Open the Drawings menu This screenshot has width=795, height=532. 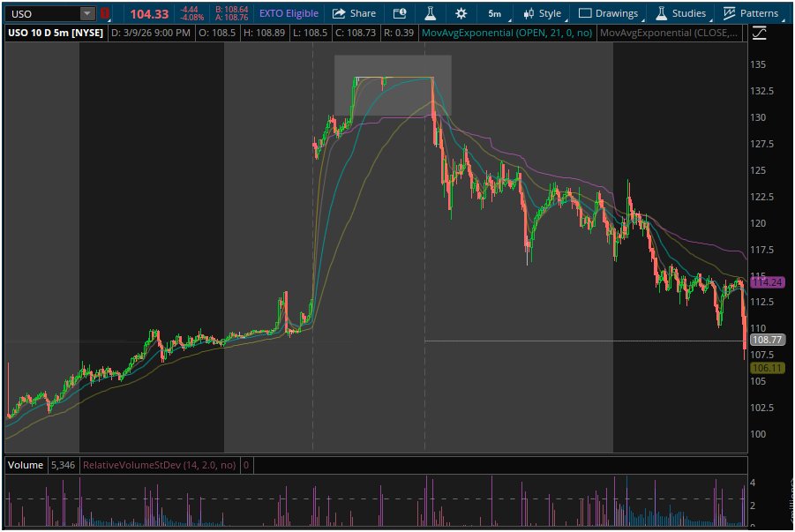[x=609, y=14]
